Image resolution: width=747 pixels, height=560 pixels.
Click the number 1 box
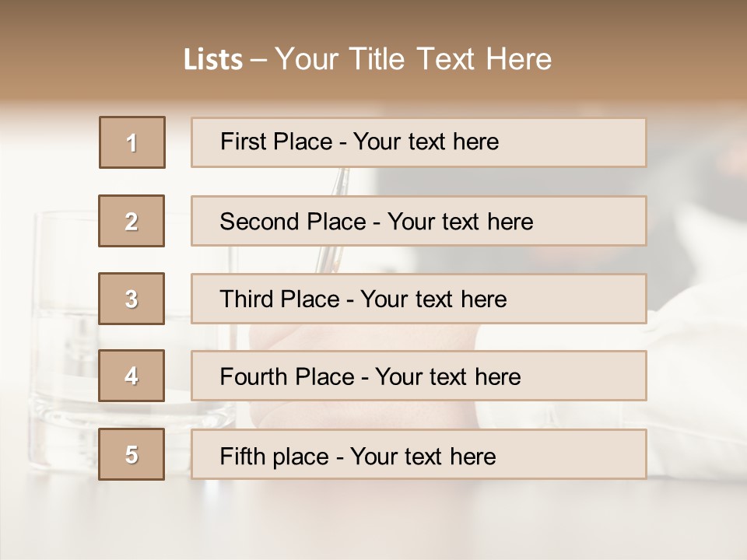click(132, 142)
